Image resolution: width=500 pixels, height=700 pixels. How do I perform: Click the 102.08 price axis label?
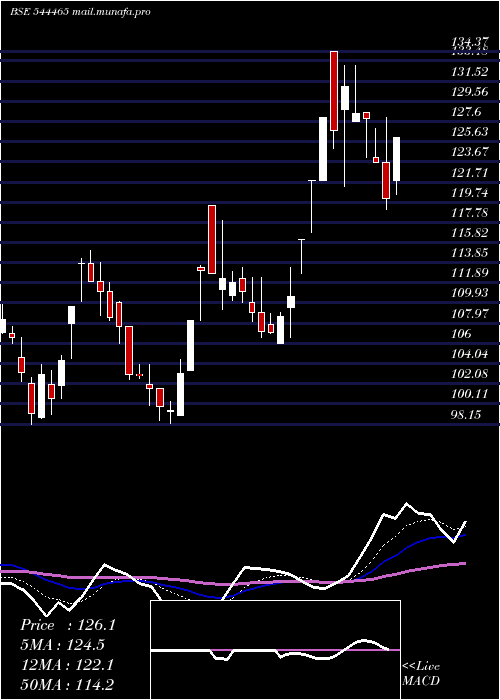[469, 374]
